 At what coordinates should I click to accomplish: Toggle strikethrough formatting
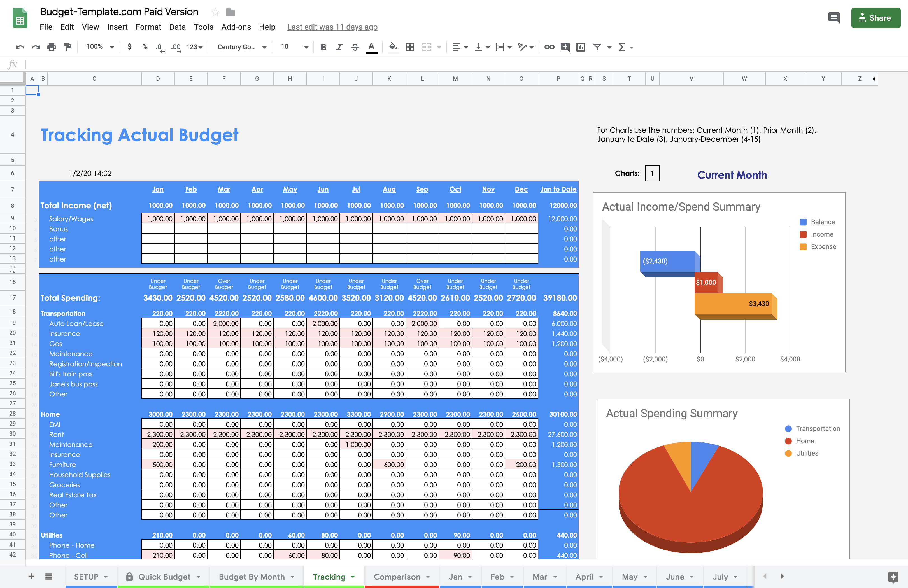354,47
